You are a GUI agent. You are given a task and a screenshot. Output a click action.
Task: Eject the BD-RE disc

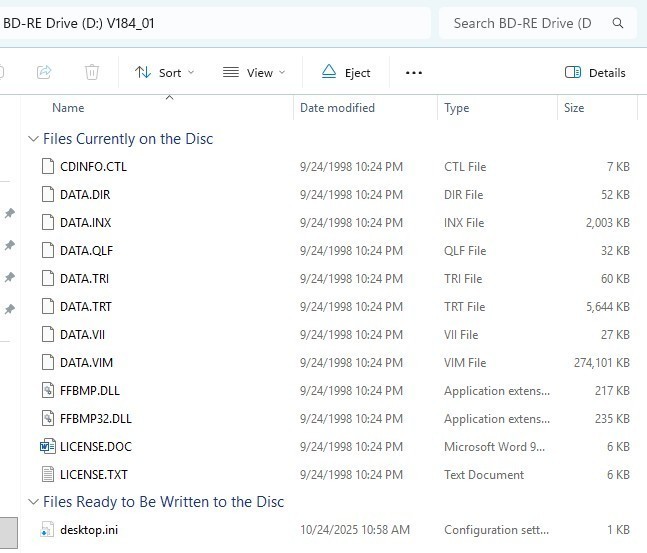[346, 72]
